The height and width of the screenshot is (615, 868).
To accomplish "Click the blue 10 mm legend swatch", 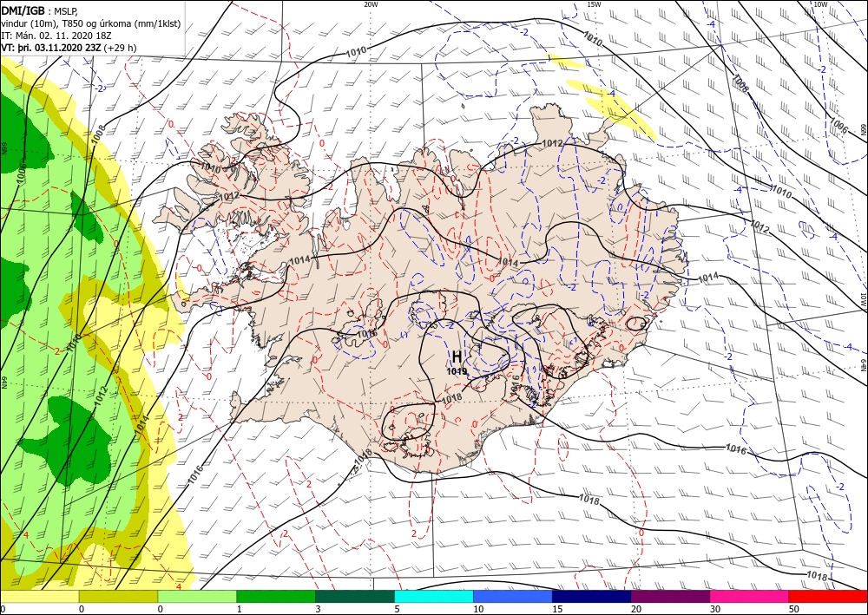I will [x=513, y=596].
